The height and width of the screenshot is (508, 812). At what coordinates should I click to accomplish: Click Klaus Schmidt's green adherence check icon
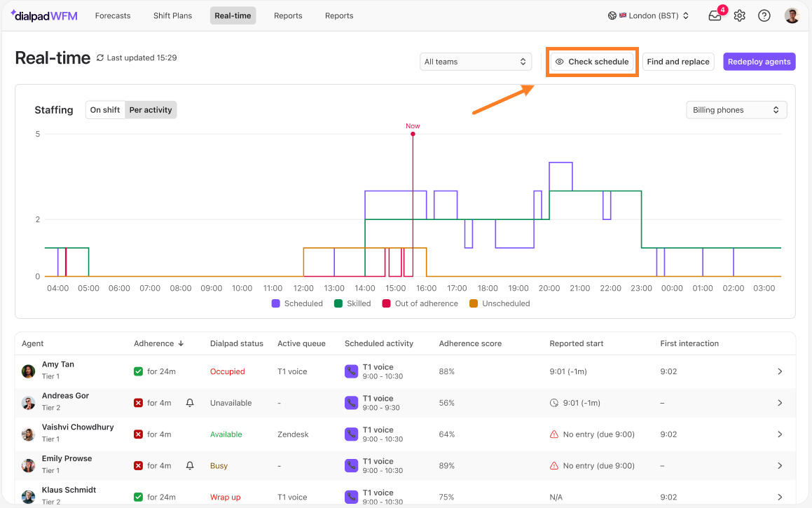coord(138,497)
